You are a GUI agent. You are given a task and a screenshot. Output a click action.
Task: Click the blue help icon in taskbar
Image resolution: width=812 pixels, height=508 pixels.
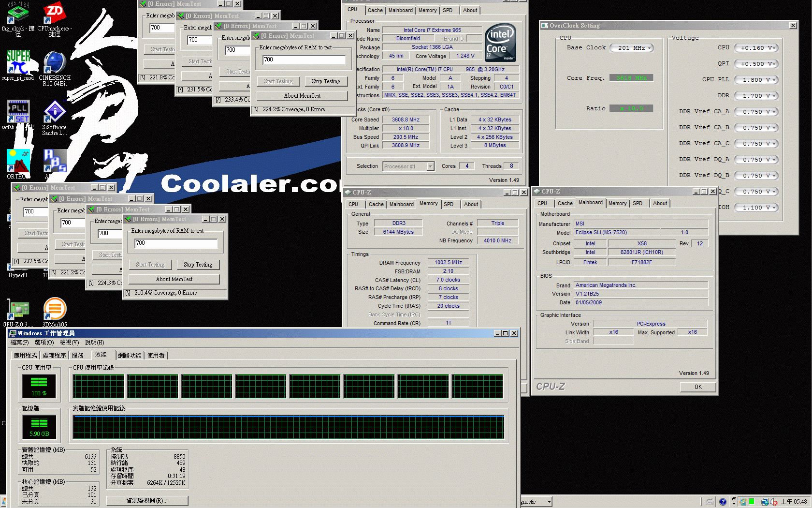(x=723, y=502)
